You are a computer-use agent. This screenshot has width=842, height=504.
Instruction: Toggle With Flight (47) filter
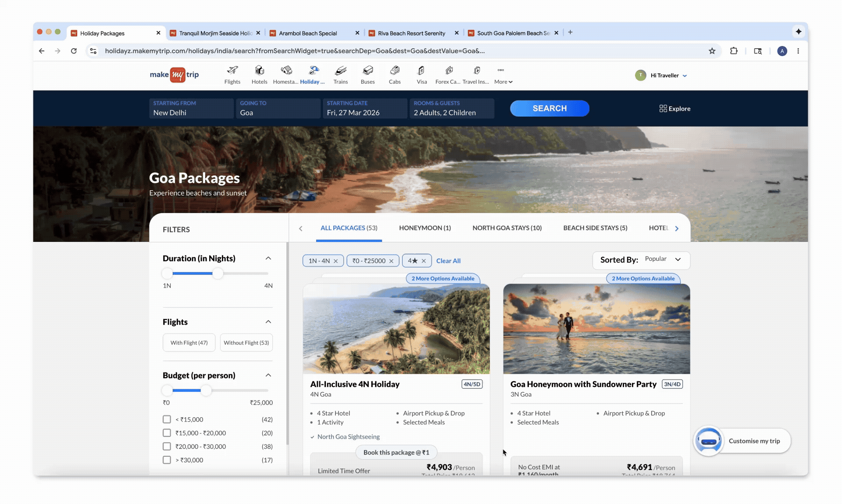189,343
